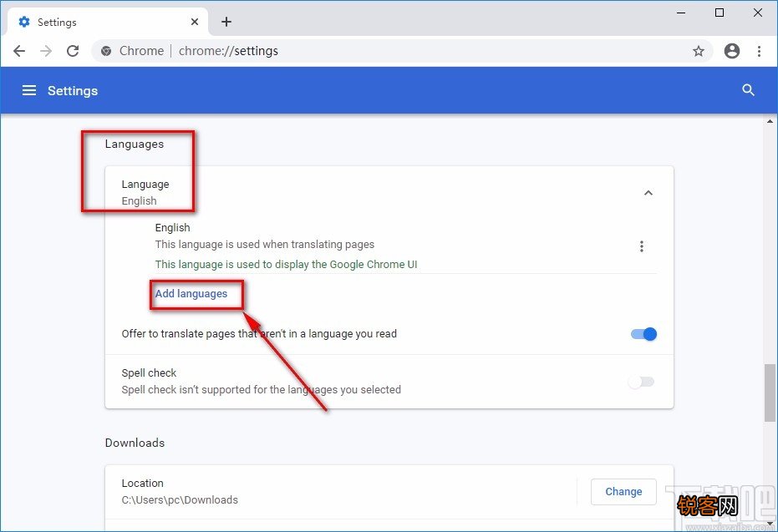Collapse the Language section chevron
This screenshot has width=778, height=532.
pos(648,193)
